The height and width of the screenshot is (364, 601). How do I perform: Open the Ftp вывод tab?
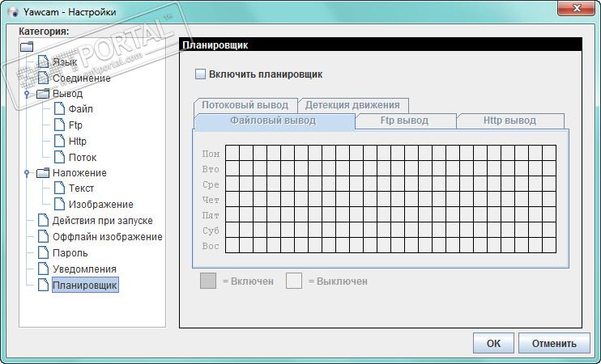[x=404, y=121]
